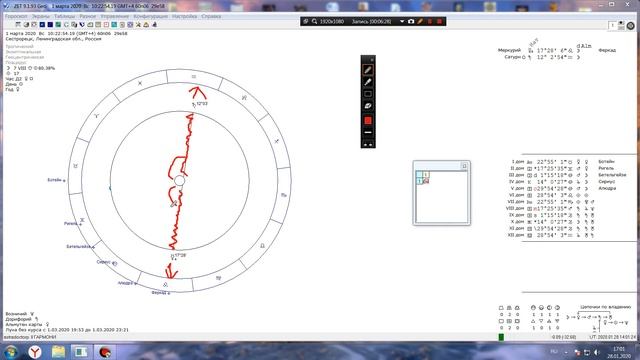
Task: Click the recorder window icon left of the magnifier
Action: point(306,21)
